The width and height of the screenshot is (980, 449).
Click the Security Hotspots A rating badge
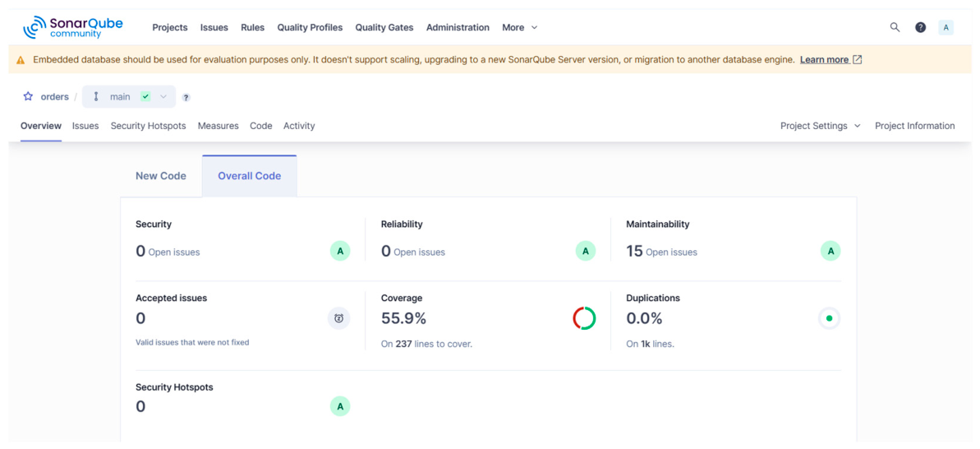tap(340, 406)
